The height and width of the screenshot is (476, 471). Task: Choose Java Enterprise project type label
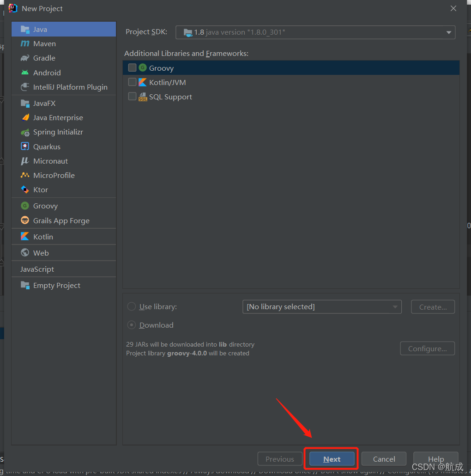(x=58, y=117)
